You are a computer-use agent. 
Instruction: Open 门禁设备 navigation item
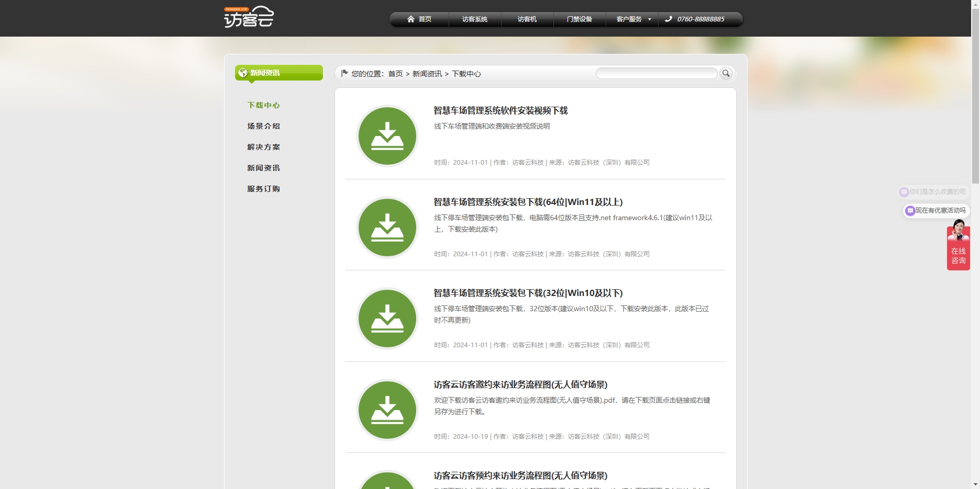point(580,19)
